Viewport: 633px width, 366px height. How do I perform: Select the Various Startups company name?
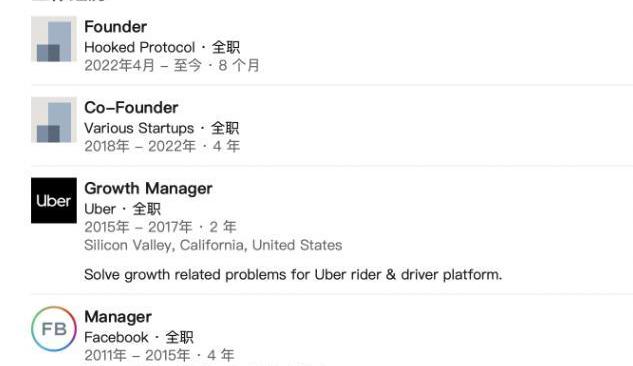(x=139, y=128)
